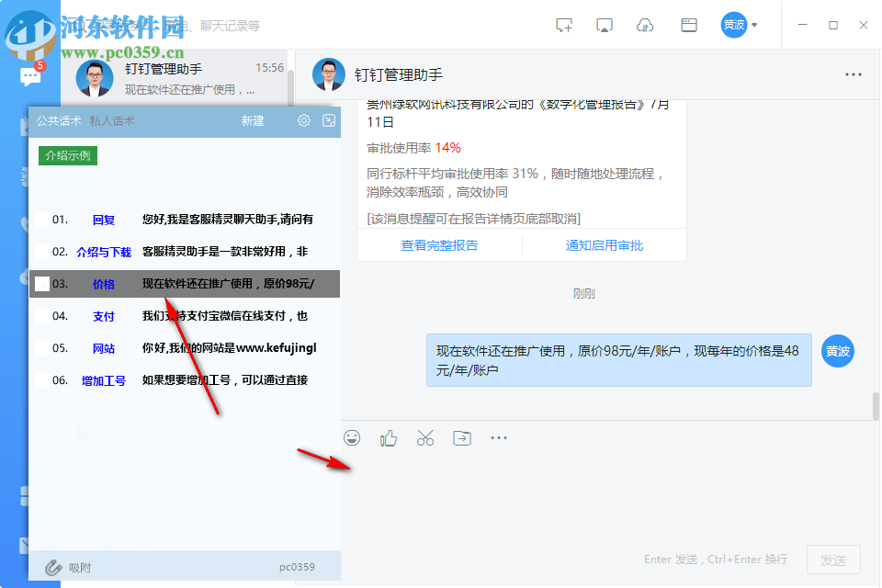
Task: Open the cloud drive upload icon
Action: 645,26
